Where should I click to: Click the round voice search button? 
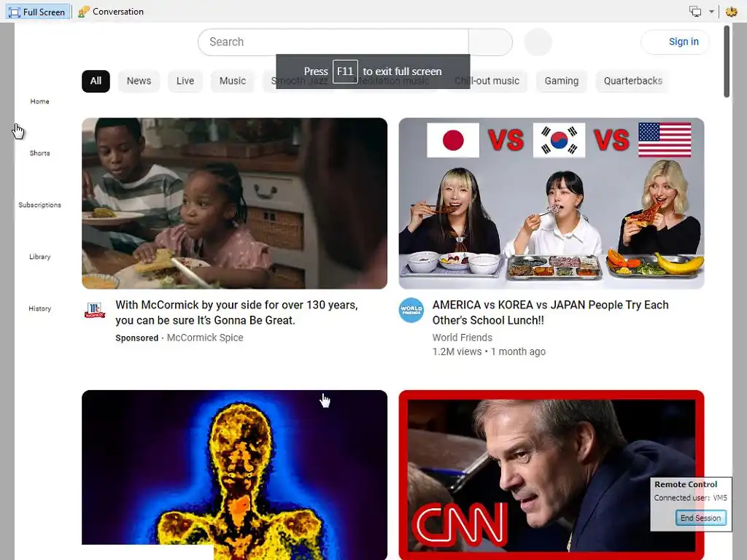click(x=538, y=42)
